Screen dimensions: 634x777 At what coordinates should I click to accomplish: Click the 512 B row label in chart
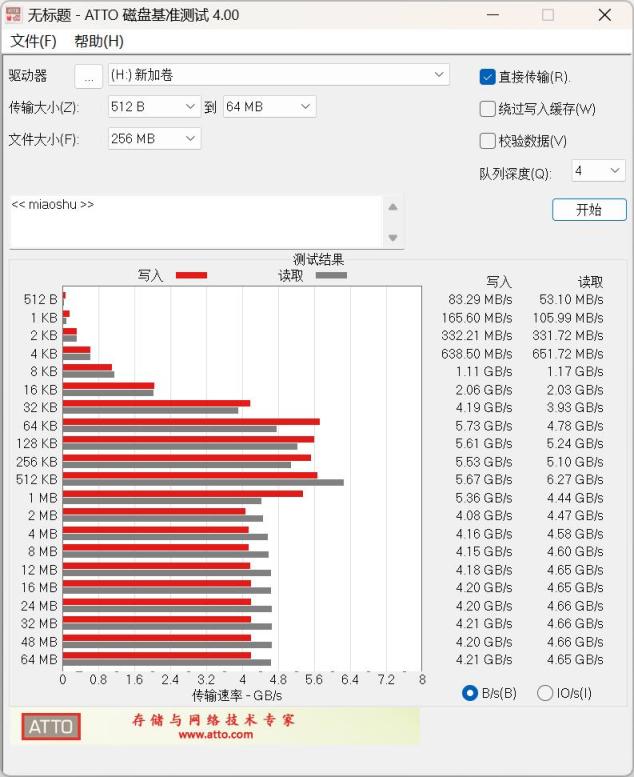point(41,300)
